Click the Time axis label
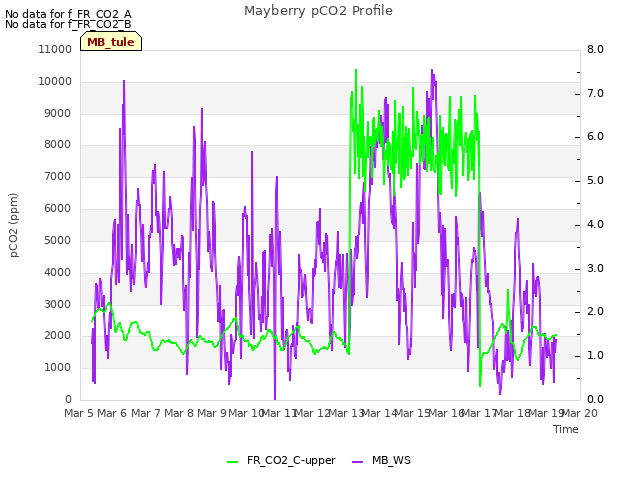This screenshot has width=640, height=480. tap(566, 429)
